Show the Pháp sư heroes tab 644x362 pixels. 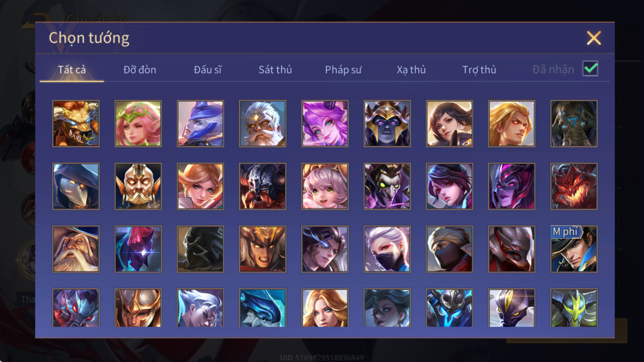pos(343,70)
